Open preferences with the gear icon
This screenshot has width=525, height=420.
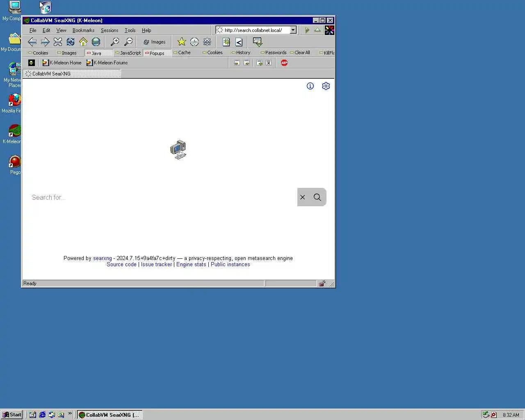[x=207, y=42]
